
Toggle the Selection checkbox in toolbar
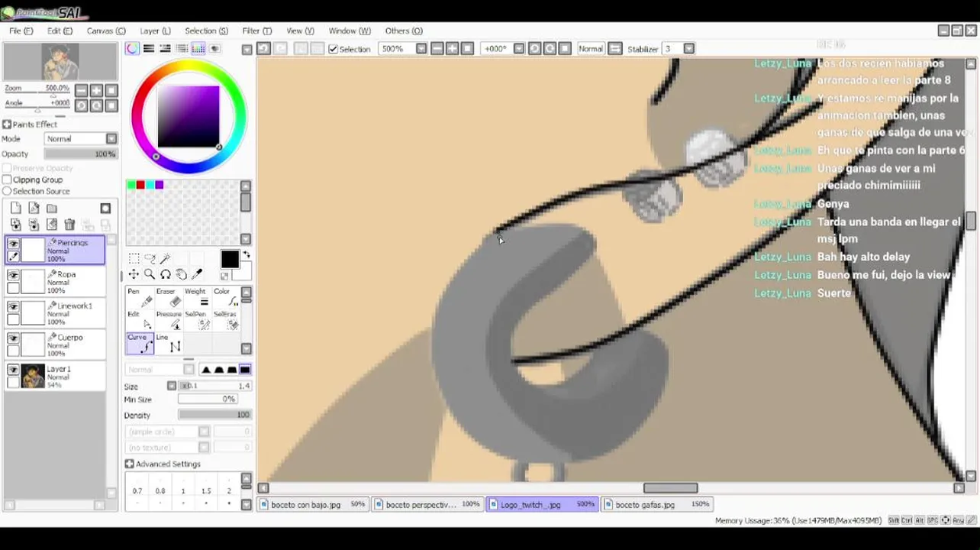point(333,49)
